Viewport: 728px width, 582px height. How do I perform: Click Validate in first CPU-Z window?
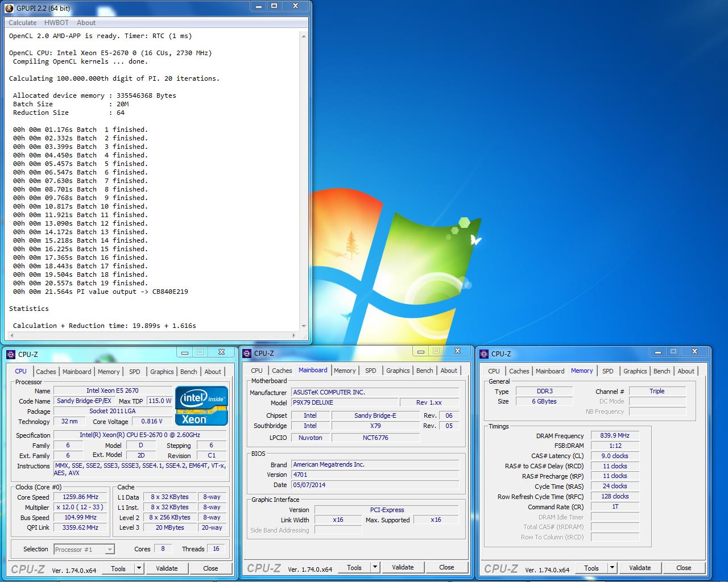167,568
